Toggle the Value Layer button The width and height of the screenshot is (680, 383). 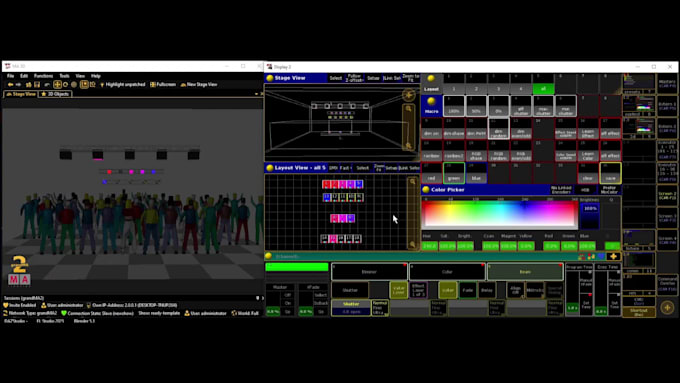pos(399,290)
